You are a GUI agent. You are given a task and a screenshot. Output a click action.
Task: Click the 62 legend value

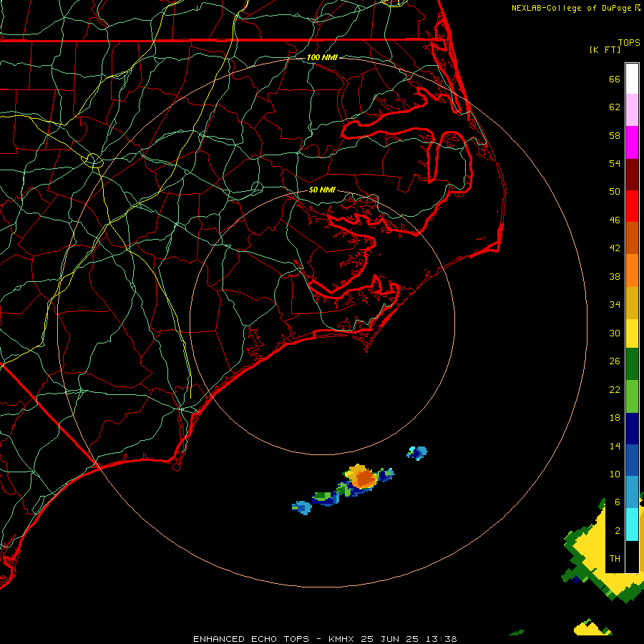point(615,107)
